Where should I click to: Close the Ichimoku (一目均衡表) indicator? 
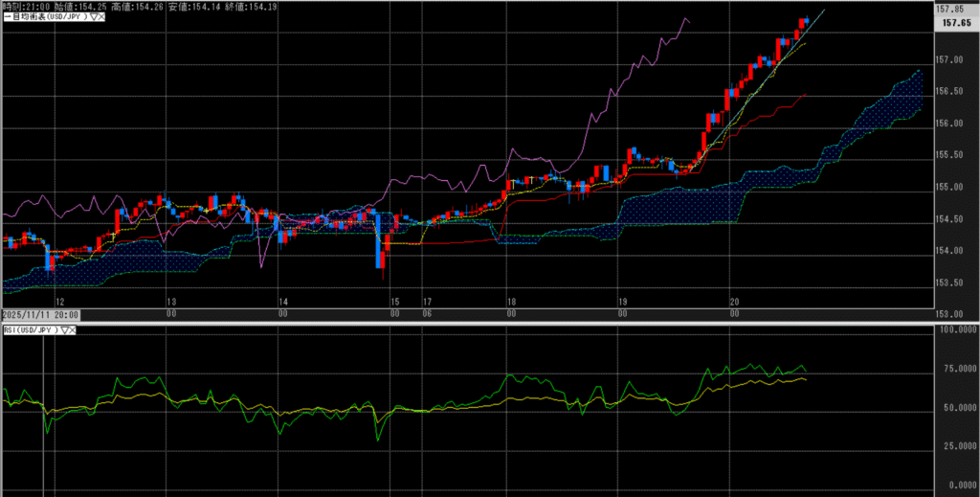click(101, 16)
